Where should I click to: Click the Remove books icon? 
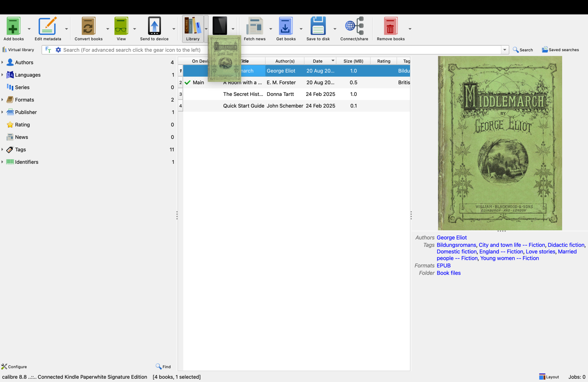pyautogui.click(x=390, y=26)
